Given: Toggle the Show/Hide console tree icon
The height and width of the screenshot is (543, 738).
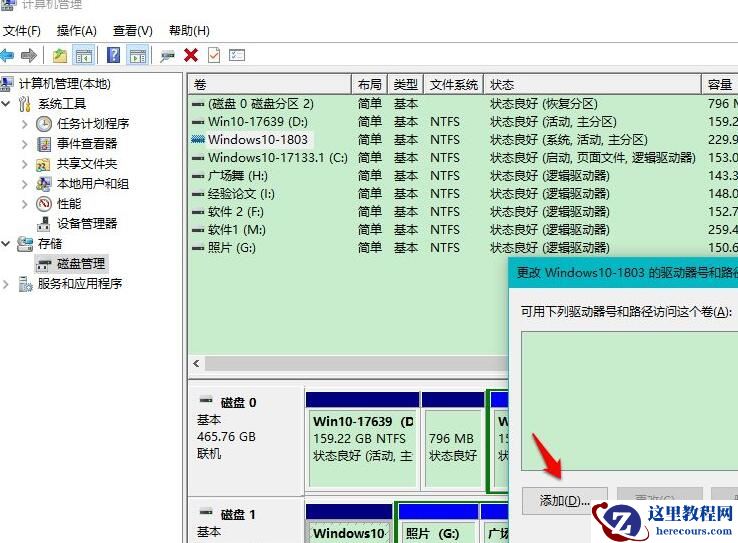Looking at the screenshot, I should coord(84,56).
